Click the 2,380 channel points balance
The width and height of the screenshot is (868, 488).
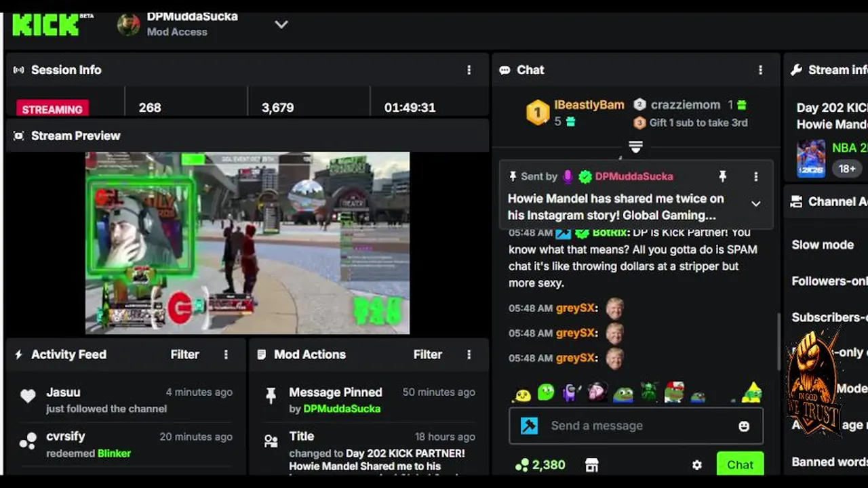540,465
